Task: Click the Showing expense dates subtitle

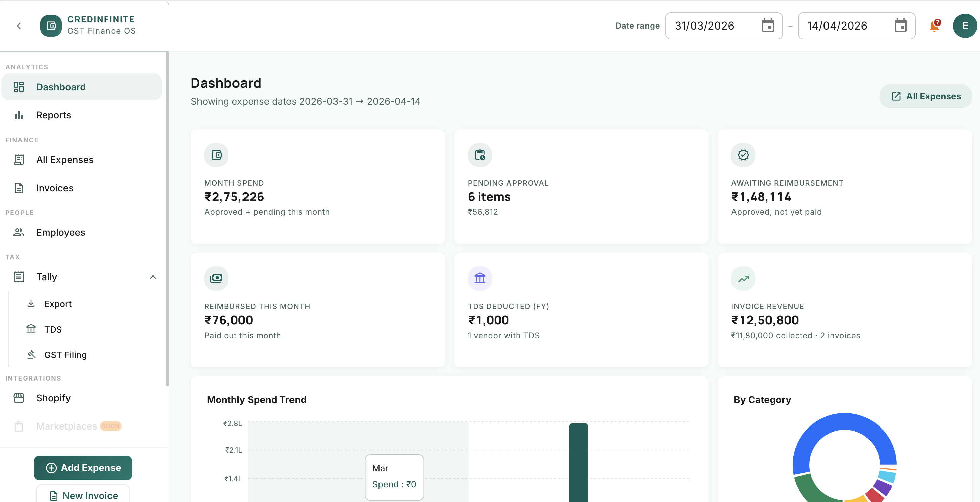Action: click(x=306, y=101)
